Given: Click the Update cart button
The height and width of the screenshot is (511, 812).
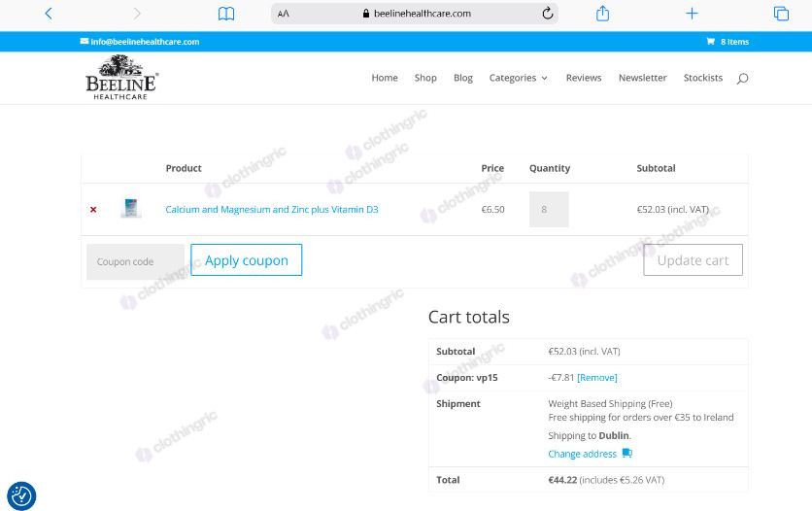Looking at the screenshot, I should coord(693,260).
